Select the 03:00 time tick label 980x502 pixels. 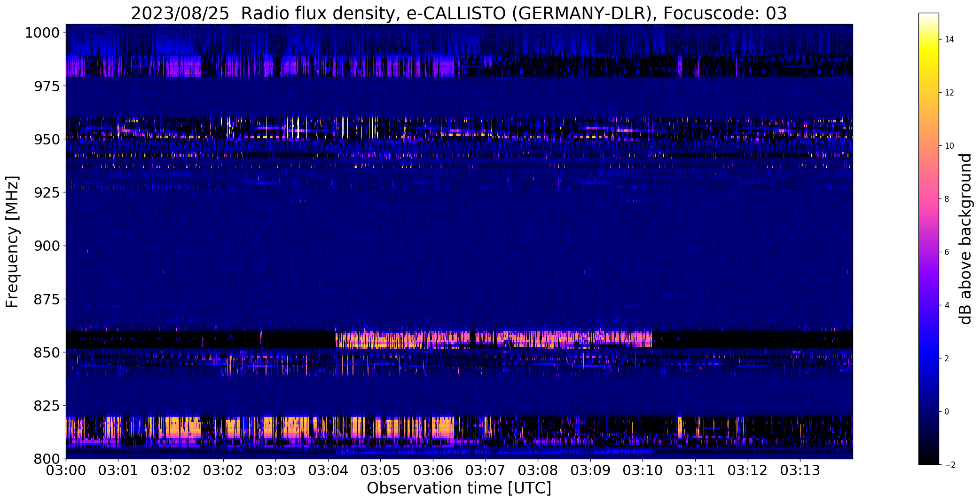point(66,470)
